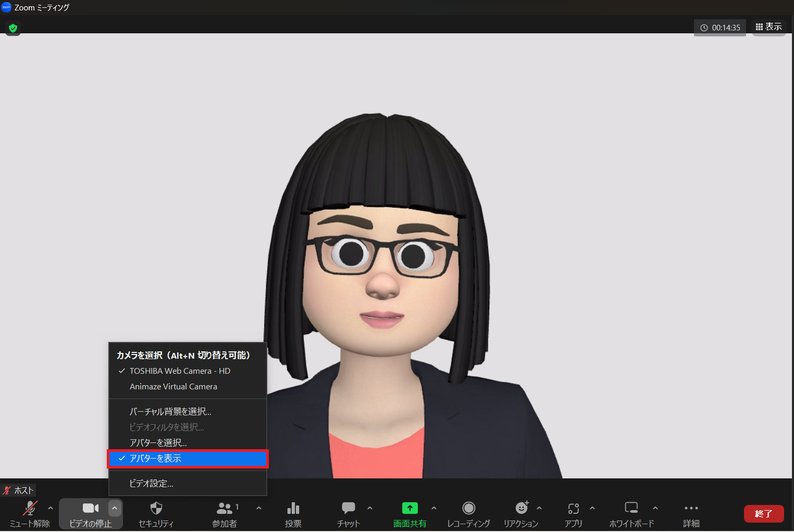Start screen sharing with green icon
The height and width of the screenshot is (532, 794).
[410, 513]
